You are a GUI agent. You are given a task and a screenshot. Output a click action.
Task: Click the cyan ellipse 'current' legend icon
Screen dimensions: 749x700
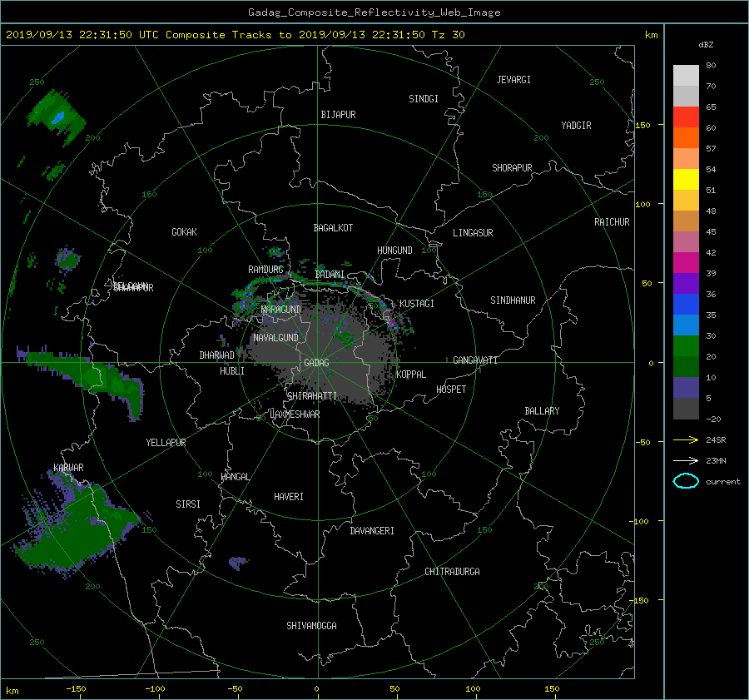pos(686,481)
